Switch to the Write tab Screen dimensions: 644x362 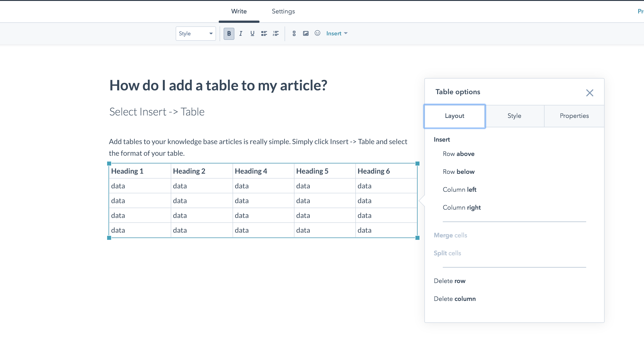coord(239,11)
